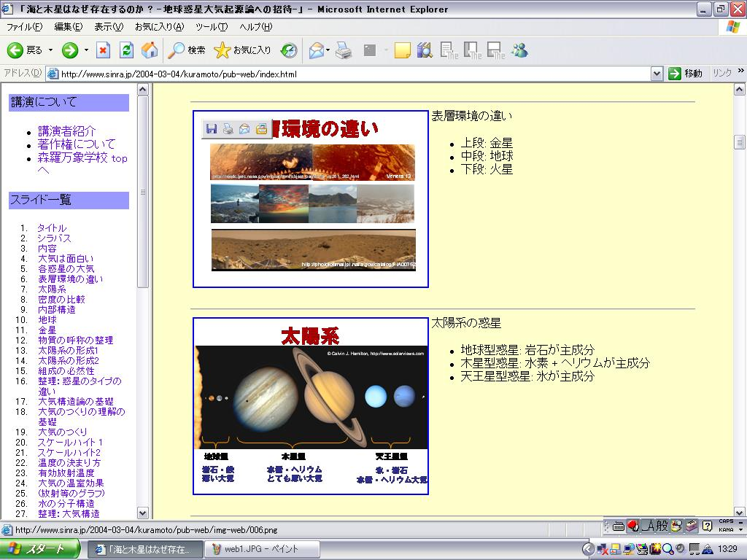Click the 太陽系の形成1 slide link
This screenshot has width=747, height=560.
point(68,350)
